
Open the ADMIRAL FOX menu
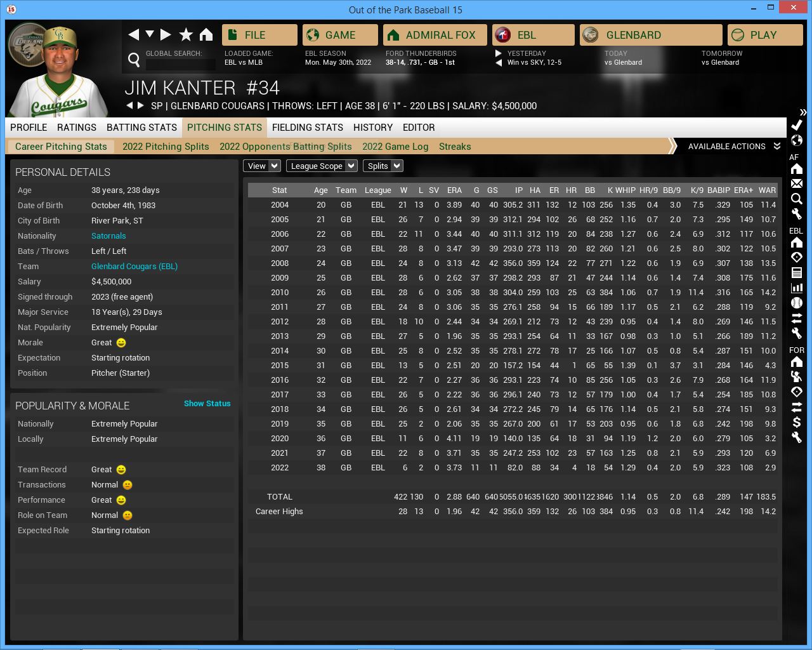point(435,35)
